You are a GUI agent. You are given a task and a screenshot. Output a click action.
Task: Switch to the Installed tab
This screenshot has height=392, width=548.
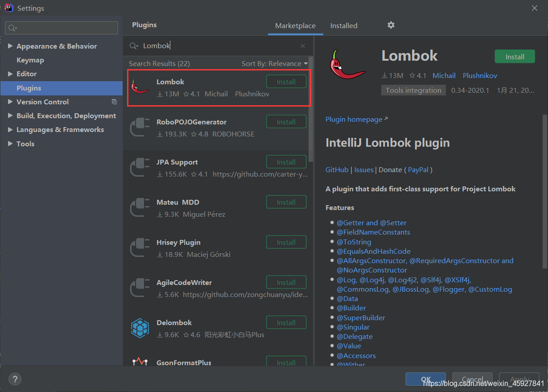pos(344,26)
